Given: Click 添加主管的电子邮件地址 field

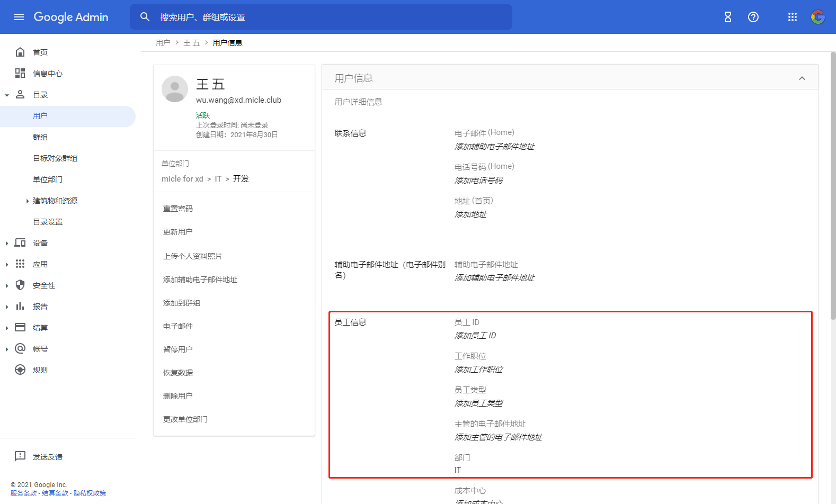Looking at the screenshot, I should pyautogui.click(x=499, y=437).
